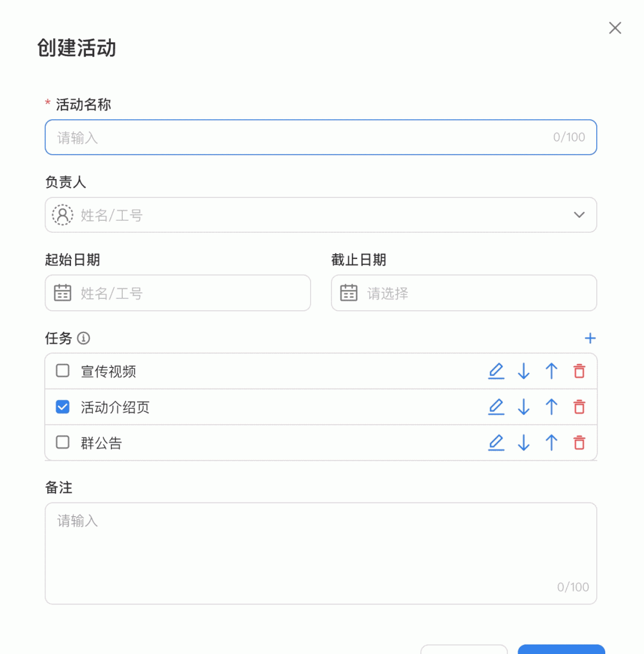644x654 pixels.
Task: Close the 创建活动 dialog
Action: (x=615, y=28)
